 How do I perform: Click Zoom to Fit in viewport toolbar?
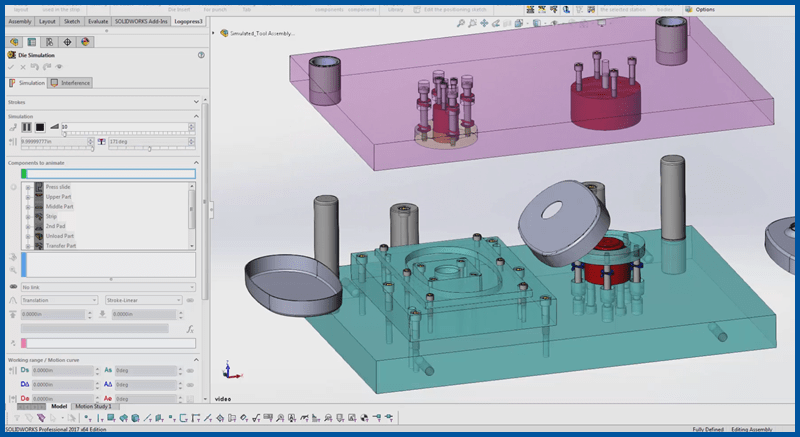[461, 23]
